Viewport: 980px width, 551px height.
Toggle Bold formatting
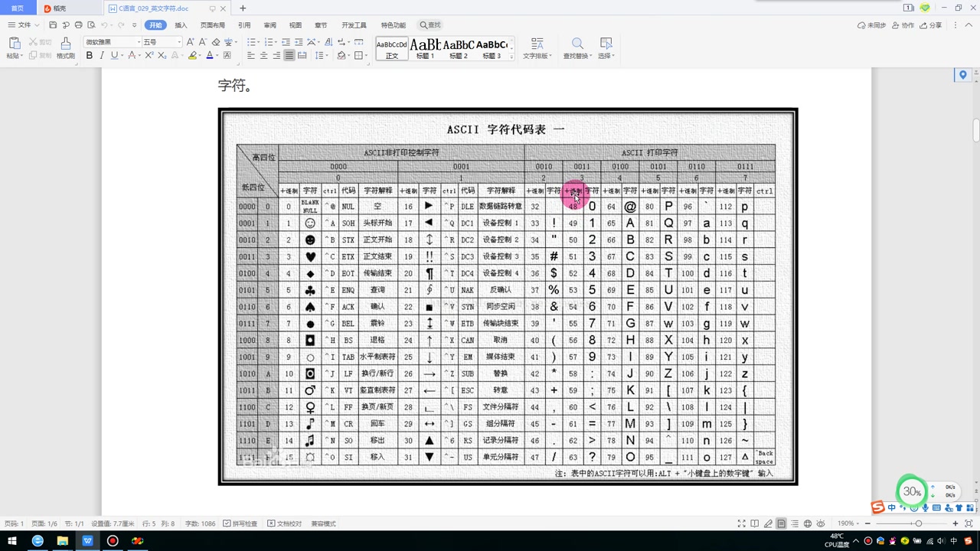[90, 55]
